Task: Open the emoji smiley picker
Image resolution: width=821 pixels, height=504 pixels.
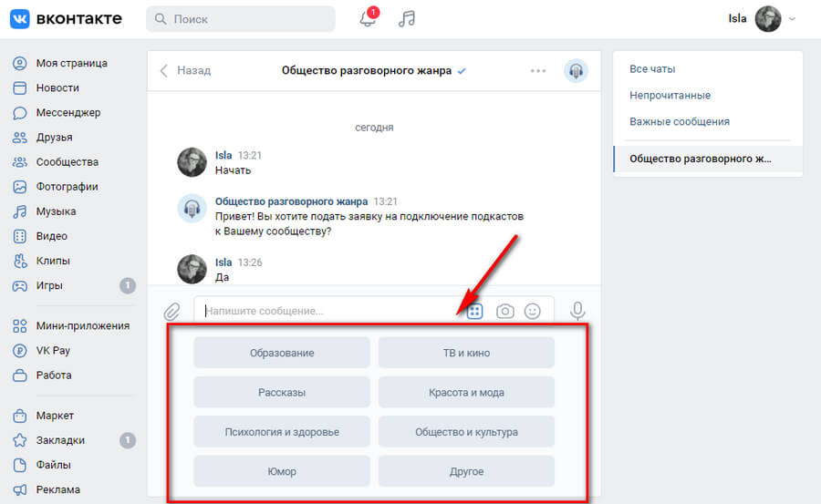Action: pos(533,312)
